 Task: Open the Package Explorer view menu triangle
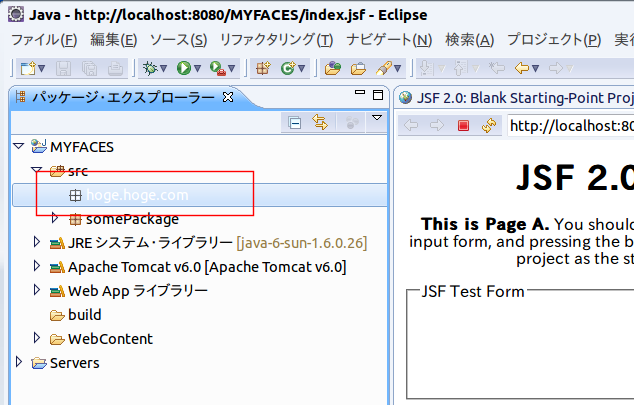click(x=377, y=118)
